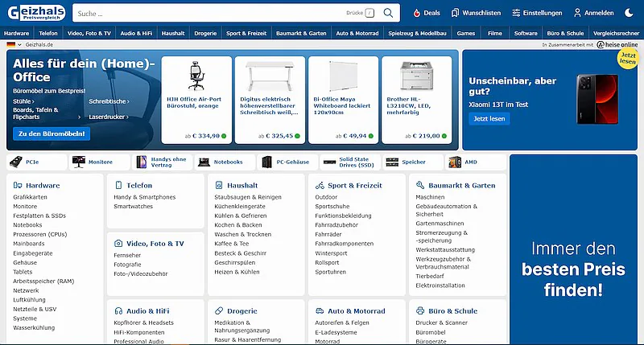Open the Grafikkarten link under Hardware
644x345 pixels.
pyautogui.click(x=30, y=197)
